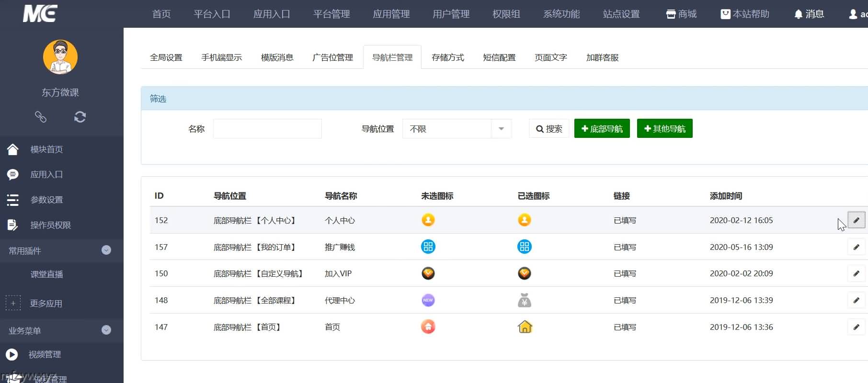Click the green 底部导航 add button
This screenshot has height=383, width=868.
point(602,129)
